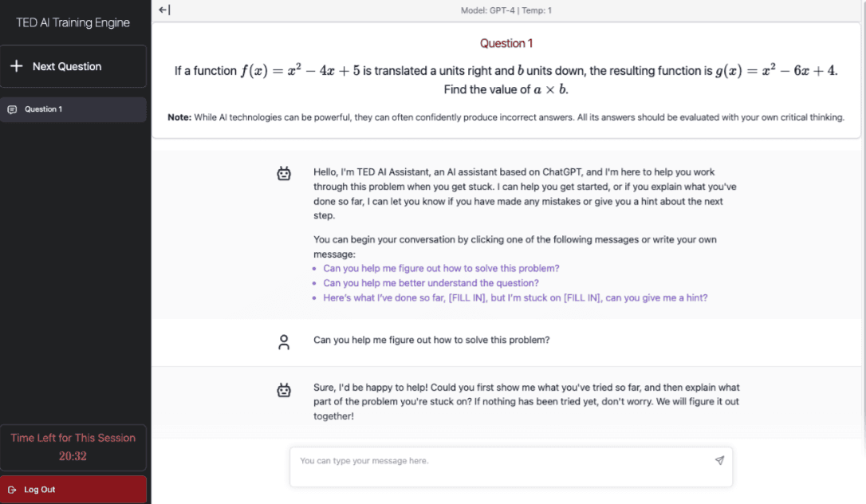The width and height of the screenshot is (866, 504).
Task: Select the FILL IN hint prompt link
Action: 514,297
